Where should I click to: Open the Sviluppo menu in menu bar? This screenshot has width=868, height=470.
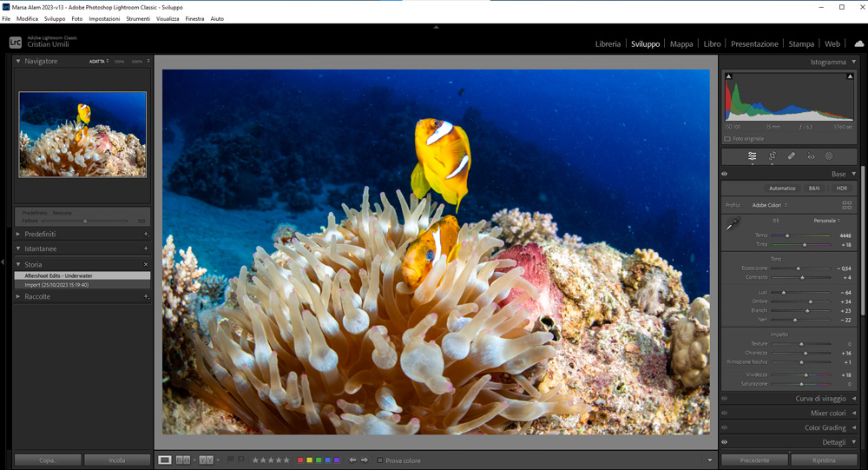(x=55, y=18)
